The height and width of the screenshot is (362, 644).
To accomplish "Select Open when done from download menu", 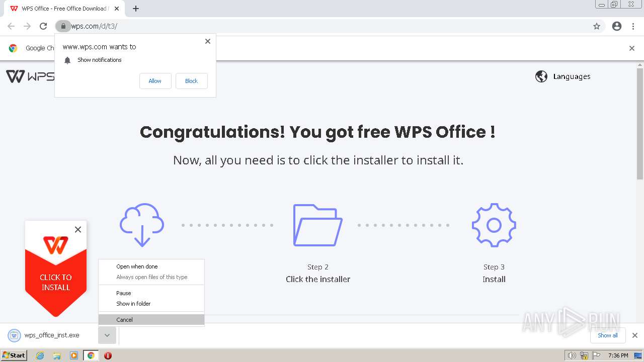I will [x=151, y=266].
